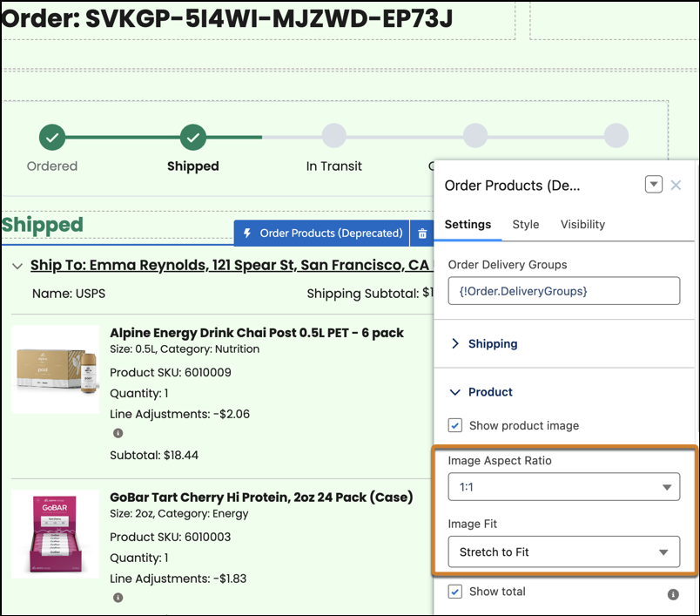This screenshot has height=616, width=700.
Task: Switch to the Style tab
Action: [x=526, y=224]
